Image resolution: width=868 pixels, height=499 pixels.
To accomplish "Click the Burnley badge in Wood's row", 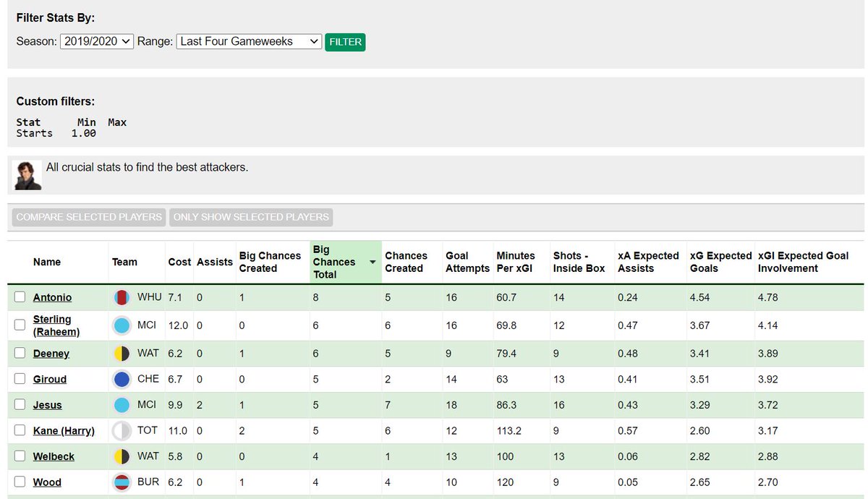I will (122, 482).
